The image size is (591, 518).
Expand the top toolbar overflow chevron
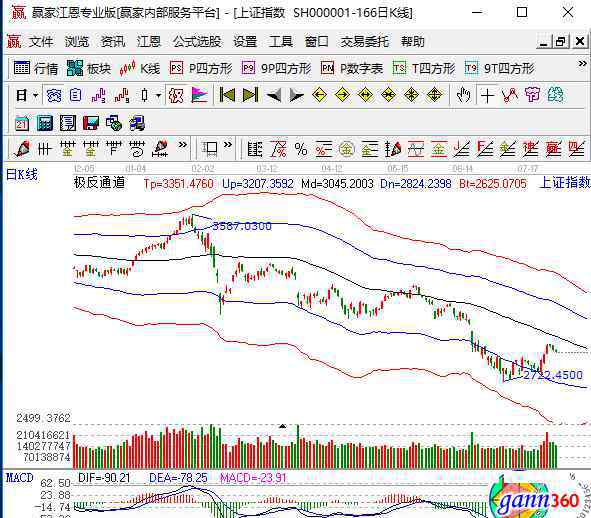(582, 64)
